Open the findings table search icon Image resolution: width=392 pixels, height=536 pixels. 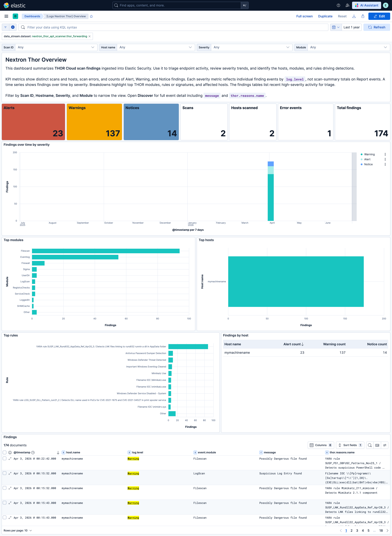pos(370,445)
